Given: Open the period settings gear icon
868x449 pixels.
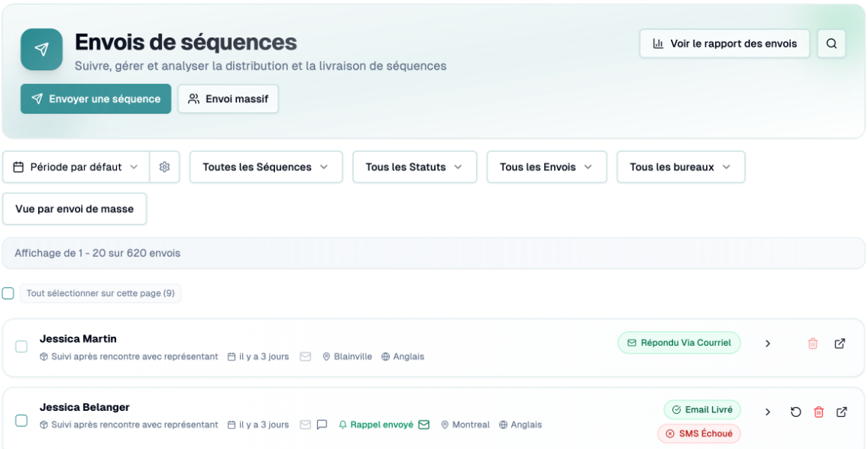Looking at the screenshot, I should pyautogui.click(x=164, y=167).
